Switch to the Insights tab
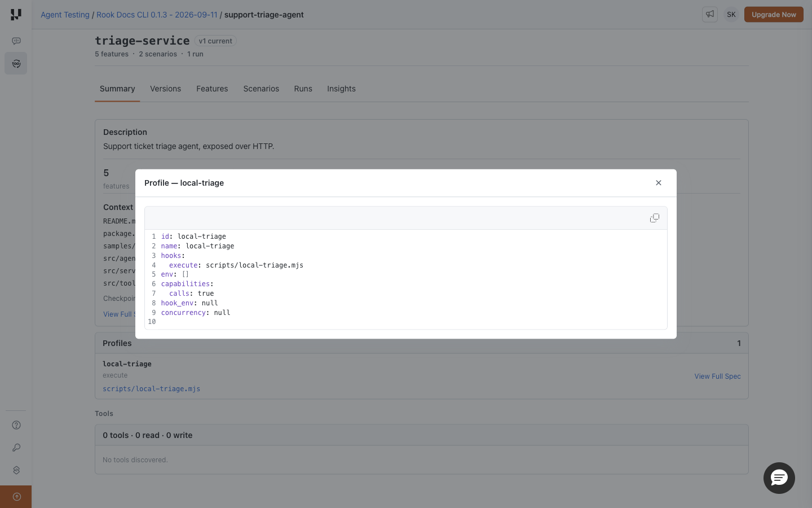Image resolution: width=812 pixels, height=508 pixels. click(x=341, y=89)
